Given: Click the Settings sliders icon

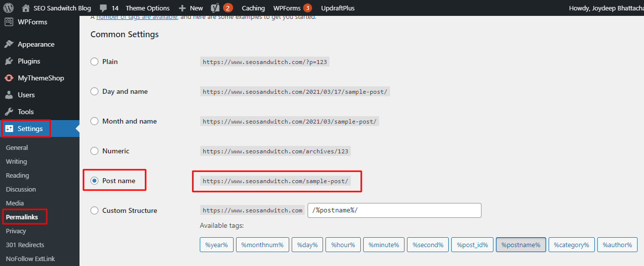Looking at the screenshot, I should (9, 129).
